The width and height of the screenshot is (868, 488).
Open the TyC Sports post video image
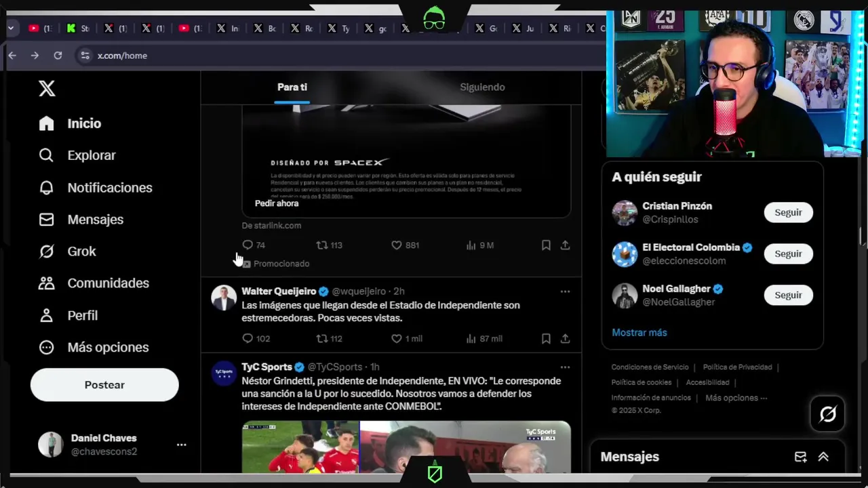click(406, 447)
